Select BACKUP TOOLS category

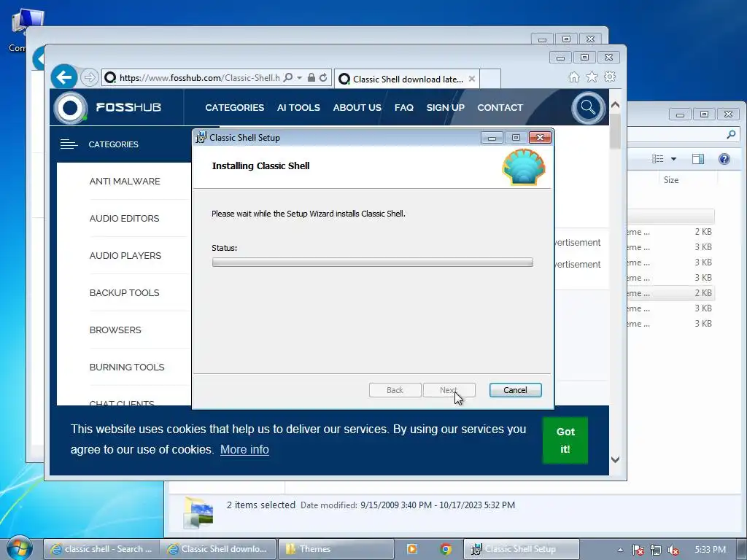[124, 293]
